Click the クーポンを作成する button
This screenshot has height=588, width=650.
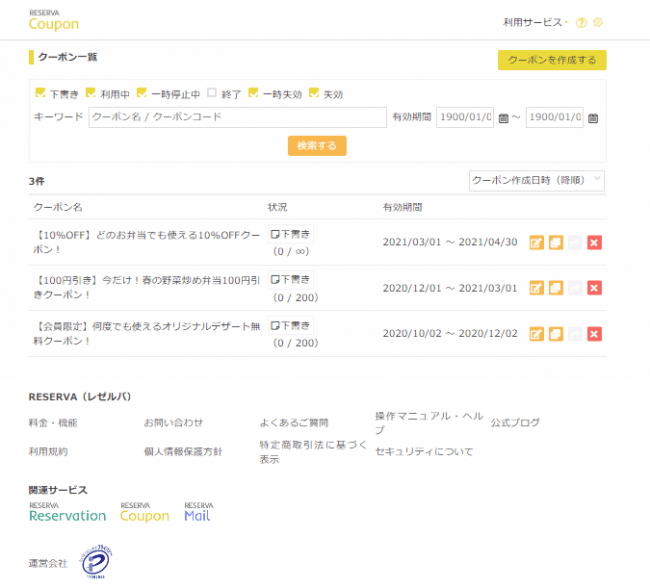pyautogui.click(x=552, y=60)
